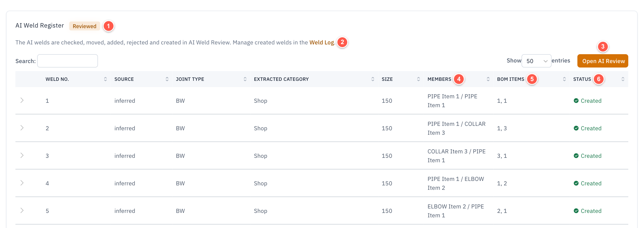Click the Reviewed status badge
644x228 pixels.
pos(85,26)
